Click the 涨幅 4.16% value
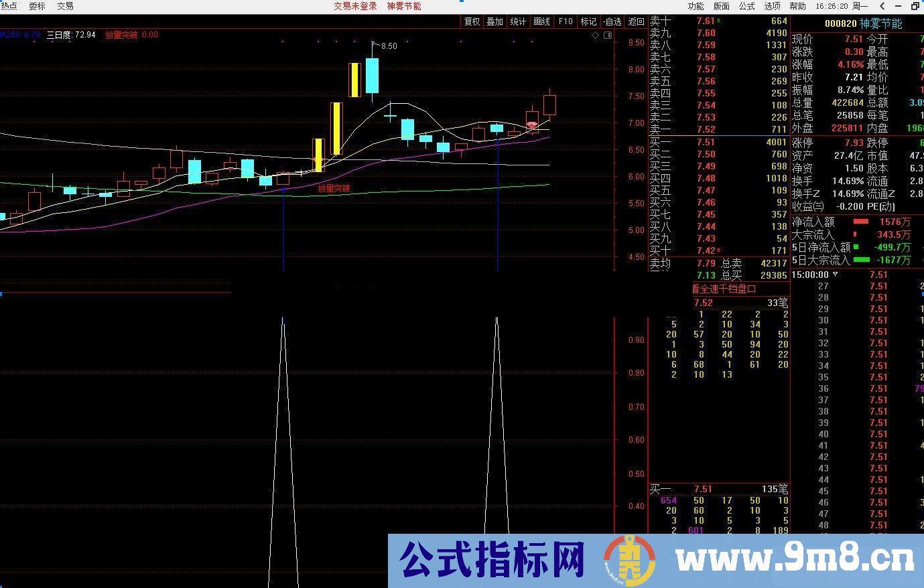 850,65
